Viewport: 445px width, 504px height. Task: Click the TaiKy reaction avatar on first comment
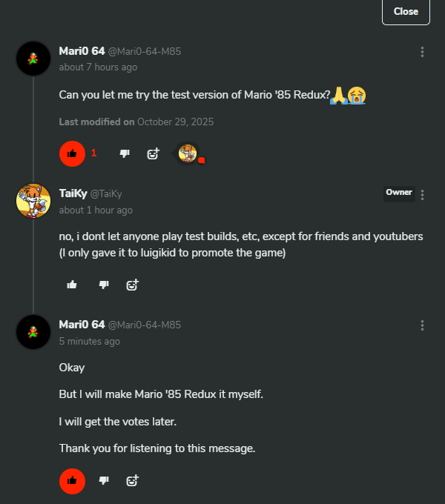(188, 153)
